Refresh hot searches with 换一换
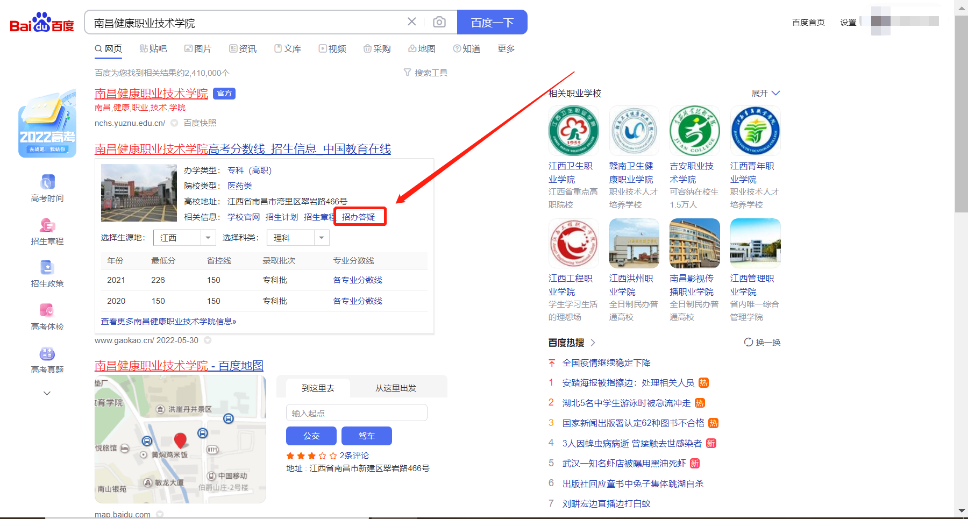The height and width of the screenshot is (519, 968). click(762, 343)
